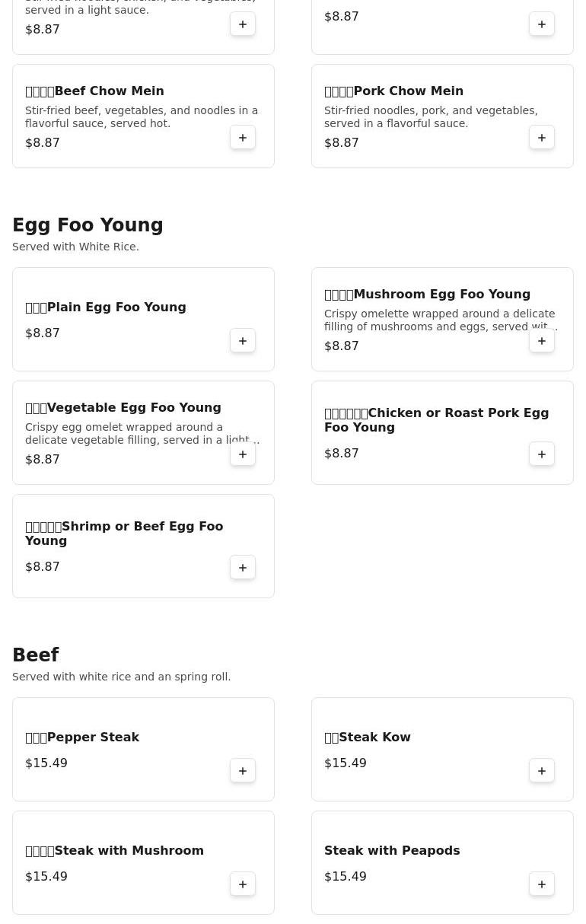Click the Steak with Peapods title

(x=392, y=851)
